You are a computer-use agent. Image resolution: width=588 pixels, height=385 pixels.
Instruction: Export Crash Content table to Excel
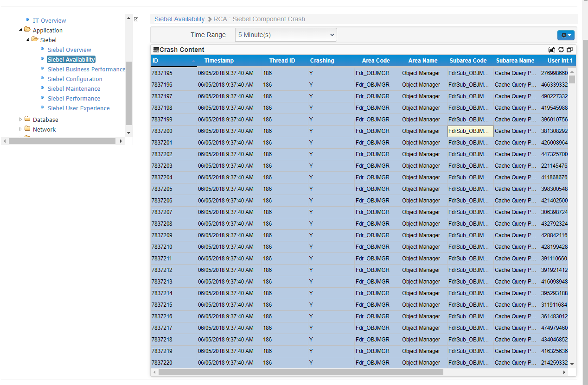(x=551, y=50)
